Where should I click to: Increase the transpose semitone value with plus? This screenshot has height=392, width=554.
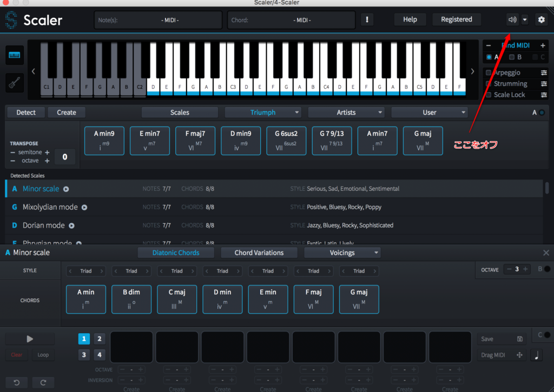pyautogui.click(x=47, y=152)
